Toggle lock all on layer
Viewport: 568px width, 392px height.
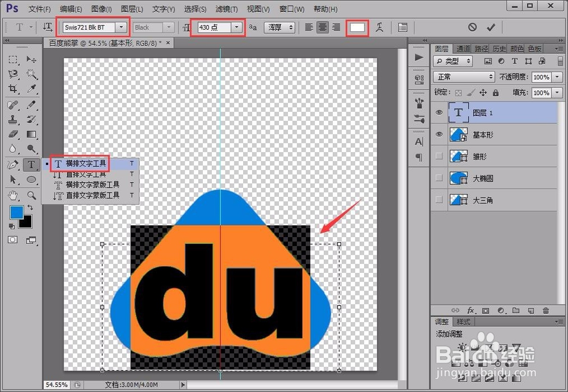point(495,93)
